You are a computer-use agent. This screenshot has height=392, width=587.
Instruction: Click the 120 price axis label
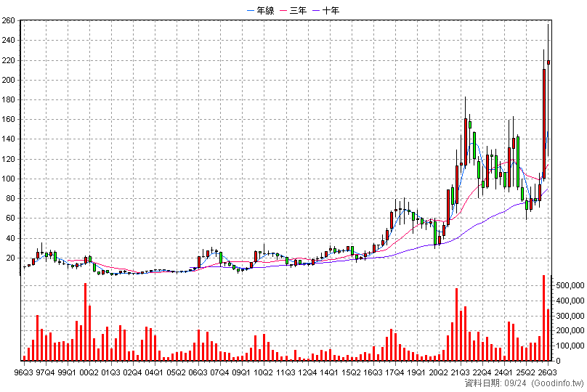click(x=8, y=159)
